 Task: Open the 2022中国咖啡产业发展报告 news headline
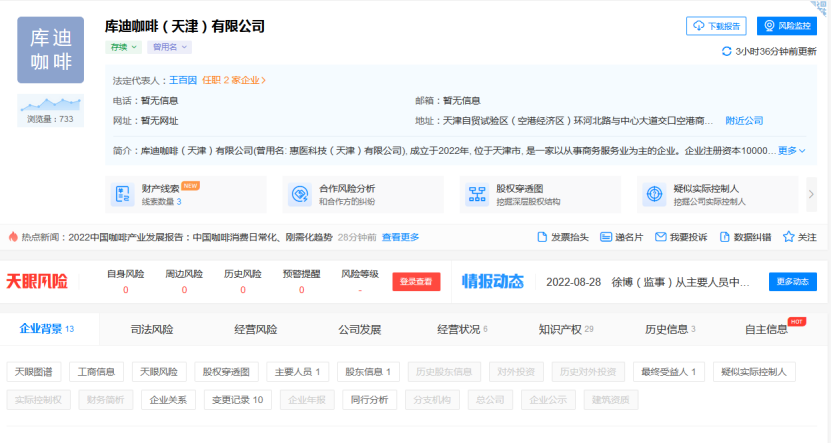pyautogui.click(x=200, y=237)
